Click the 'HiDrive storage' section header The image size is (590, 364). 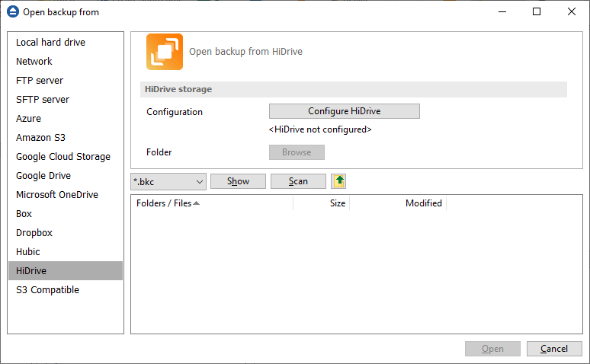coord(354,90)
